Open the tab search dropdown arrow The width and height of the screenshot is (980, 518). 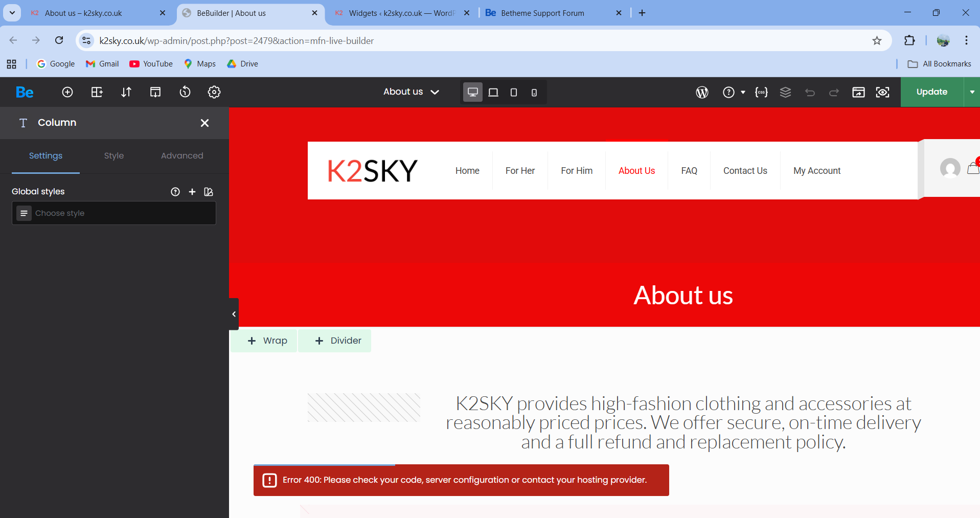(x=12, y=13)
